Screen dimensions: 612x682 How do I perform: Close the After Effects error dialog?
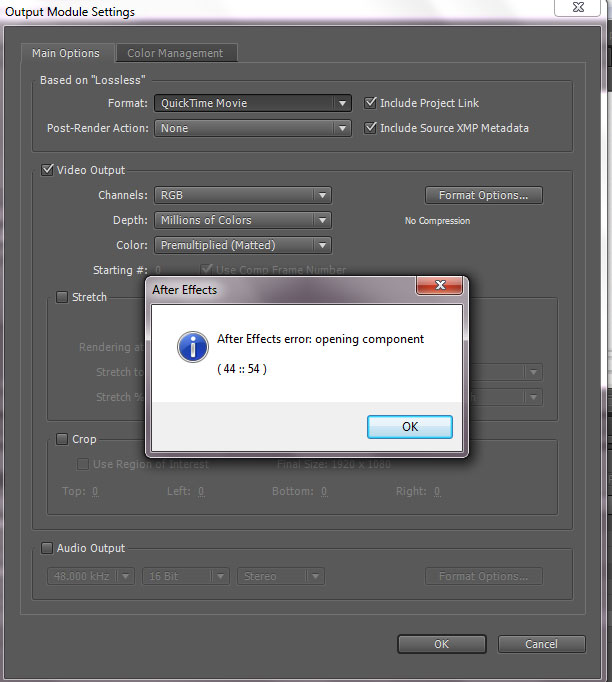[440, 285]
